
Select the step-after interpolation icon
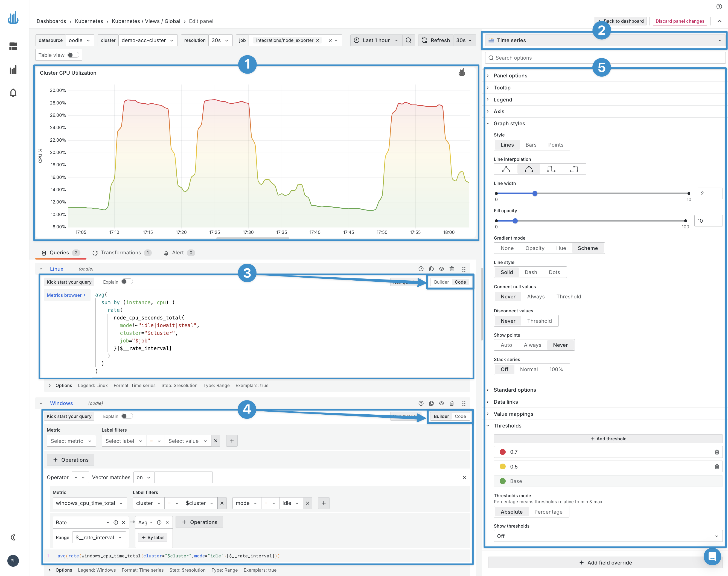(574, 169)
